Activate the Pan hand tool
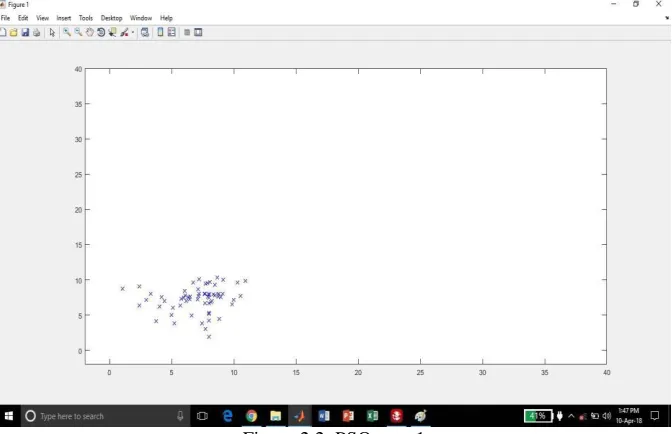This screenshot has width=672, height=434. [x=90, y=32]
